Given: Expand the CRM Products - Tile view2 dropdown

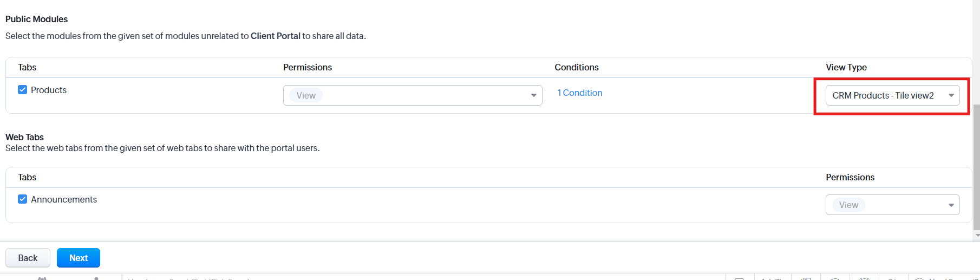Looking at the screenshot, I should click(892, 95).
